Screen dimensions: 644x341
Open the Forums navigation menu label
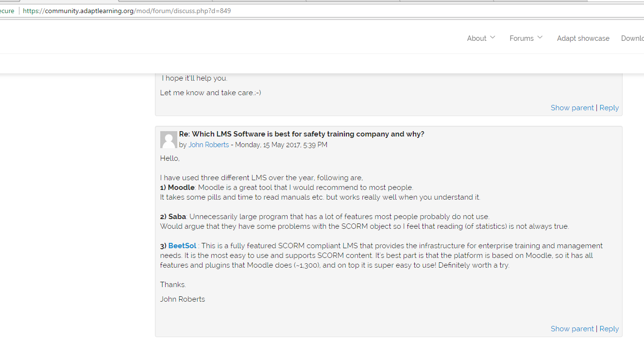521,38
